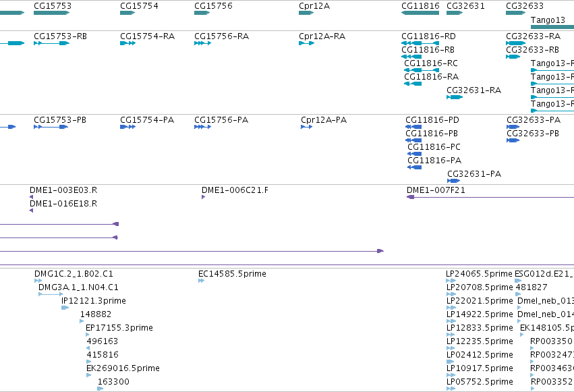Select the CG11816-PA protein label
This screenshot has height=392, width=574.
click(434, 161)
